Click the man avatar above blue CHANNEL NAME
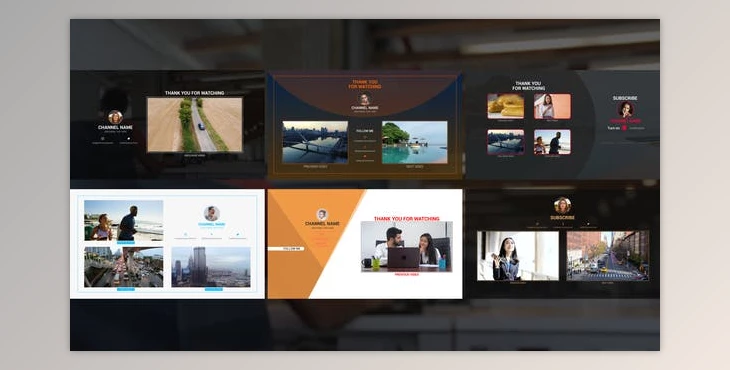730x370 pixels. point(211,214)
